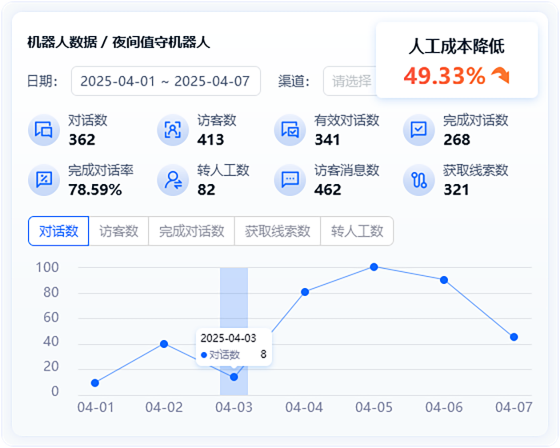Switch to the 转人工数 chart tab
Screen dimensions: 560x448
[357, 231]
